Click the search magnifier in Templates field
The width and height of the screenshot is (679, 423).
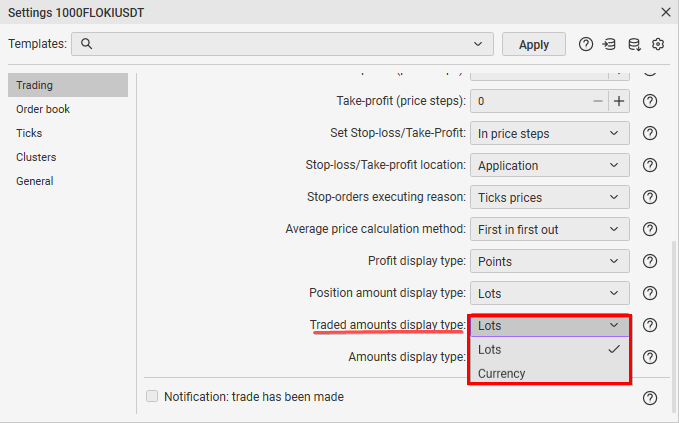[86, 44]
